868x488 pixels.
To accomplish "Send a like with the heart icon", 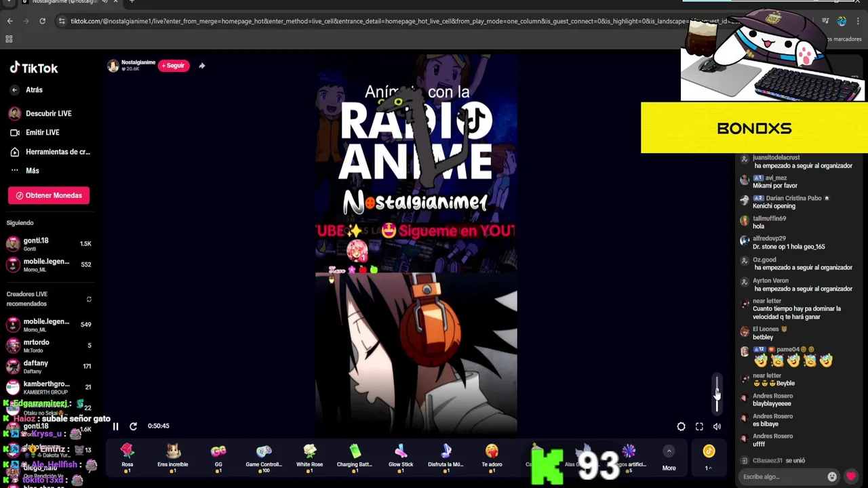I will (851, 476).
